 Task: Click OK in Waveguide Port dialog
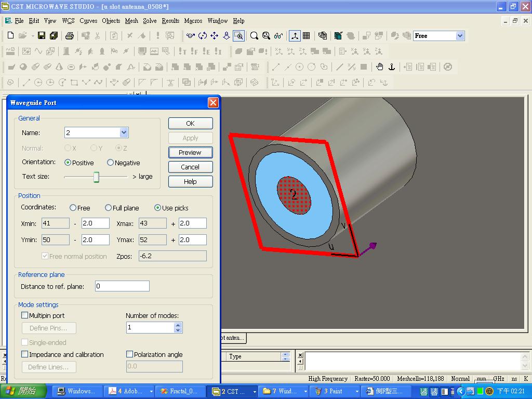pos(190,123)
